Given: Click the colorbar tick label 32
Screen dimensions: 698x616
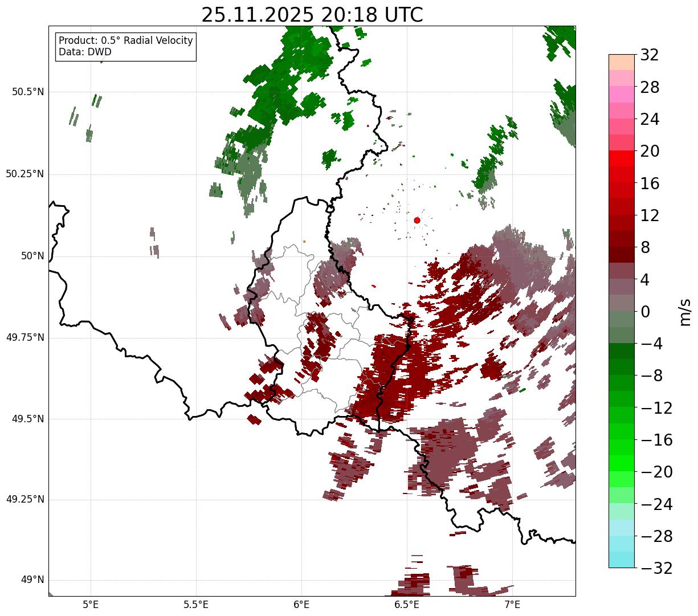Looking at the screenshot, I should click(650, 55).
